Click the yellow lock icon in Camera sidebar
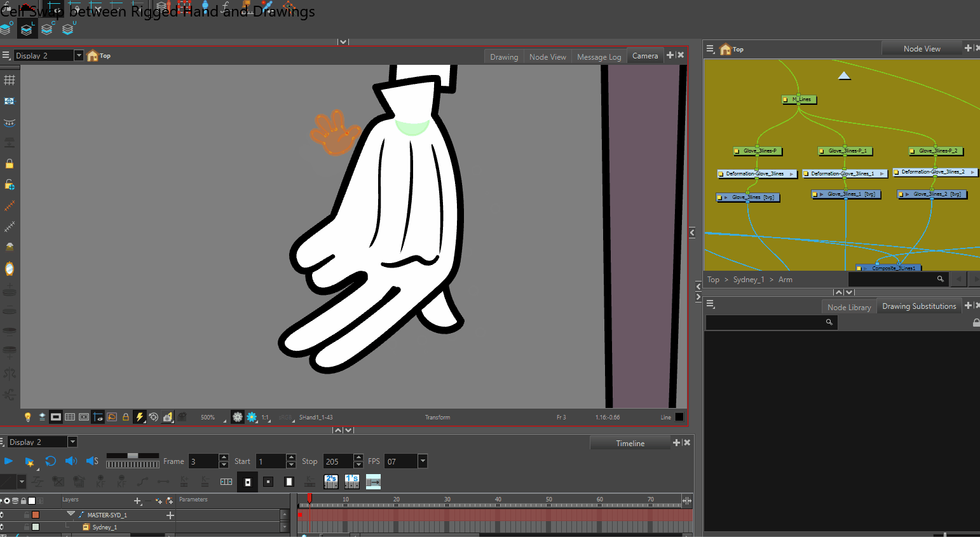This screenshot has width=980, height=537. (10, 163)
